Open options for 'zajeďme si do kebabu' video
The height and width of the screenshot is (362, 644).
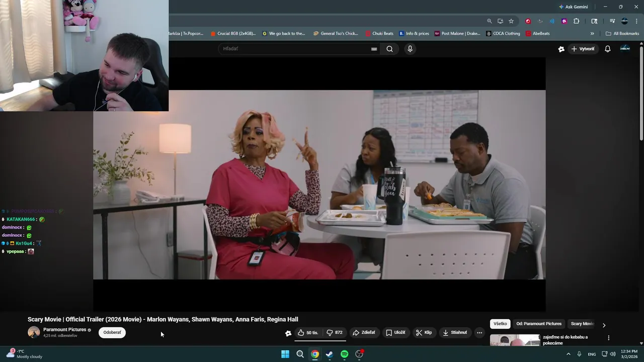pos(608,338)
